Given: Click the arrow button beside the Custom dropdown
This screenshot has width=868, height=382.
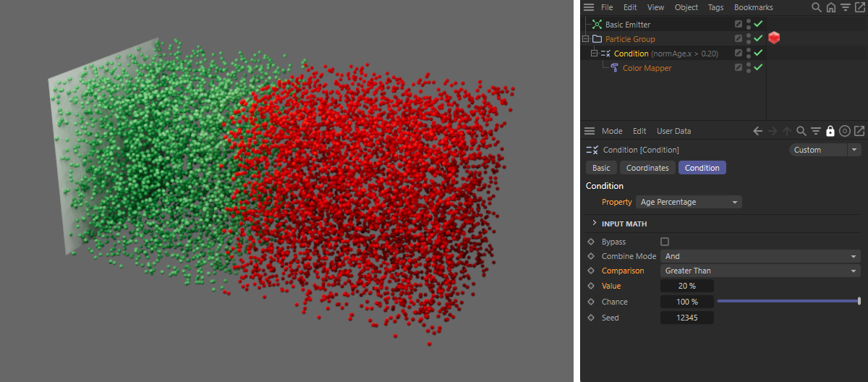Looking at the screenshot, I should [855, 150].
